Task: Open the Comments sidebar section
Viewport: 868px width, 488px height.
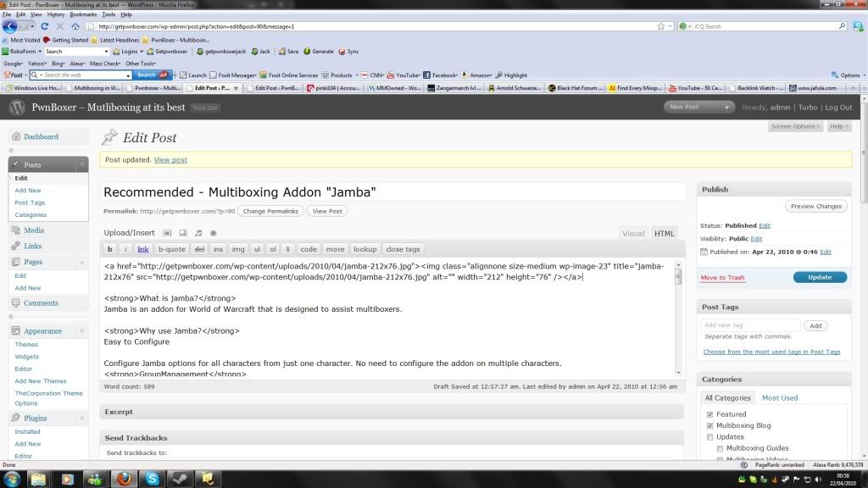Action: click(41, 303)
